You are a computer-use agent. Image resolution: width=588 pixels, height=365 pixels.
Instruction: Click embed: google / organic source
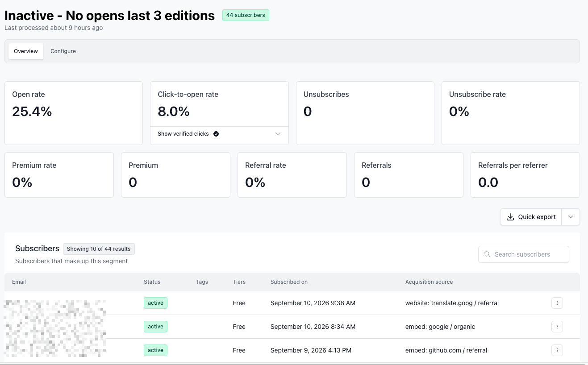(x=440, y=327)
